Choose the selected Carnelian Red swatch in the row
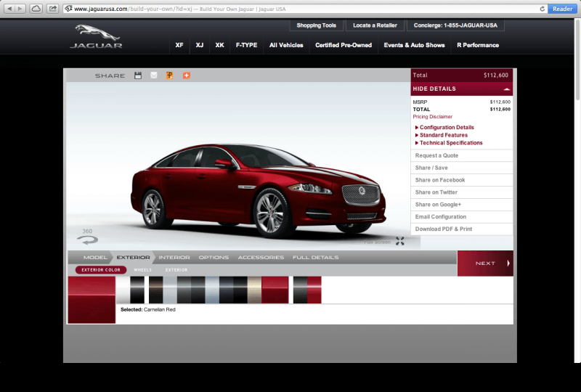 [x=275, y=290]
